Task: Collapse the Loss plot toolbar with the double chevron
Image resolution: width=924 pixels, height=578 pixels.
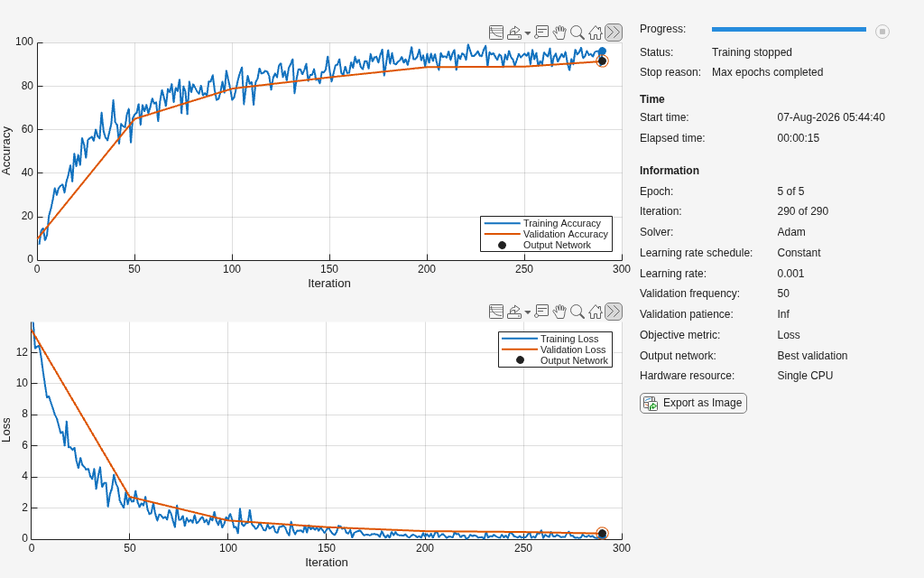Action: click(614, 312)
